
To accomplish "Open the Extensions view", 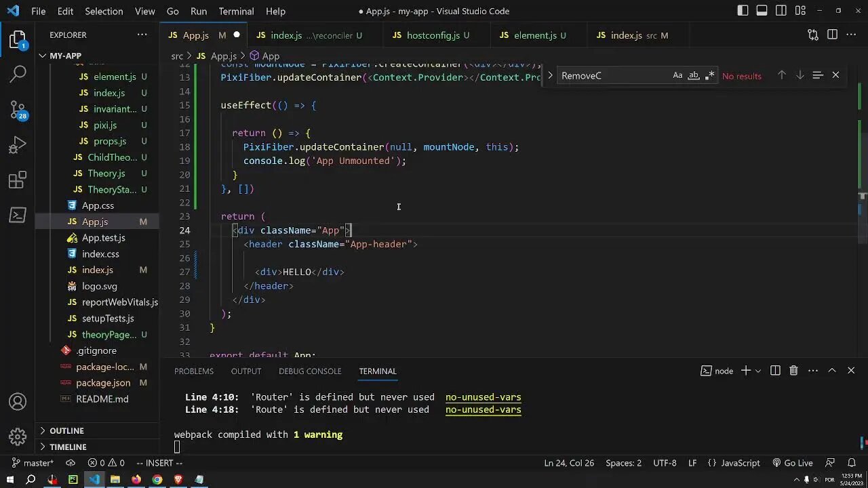I will 18,180.
